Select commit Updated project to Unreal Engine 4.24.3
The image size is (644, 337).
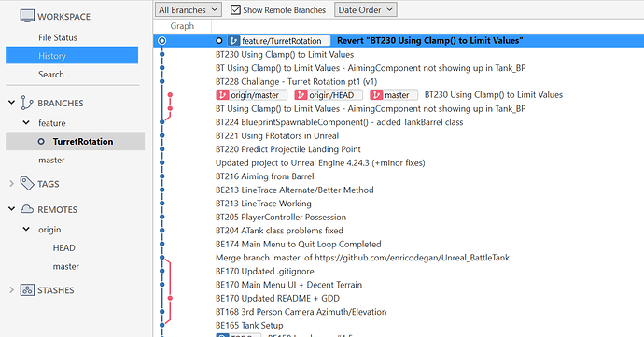[320, 162]
